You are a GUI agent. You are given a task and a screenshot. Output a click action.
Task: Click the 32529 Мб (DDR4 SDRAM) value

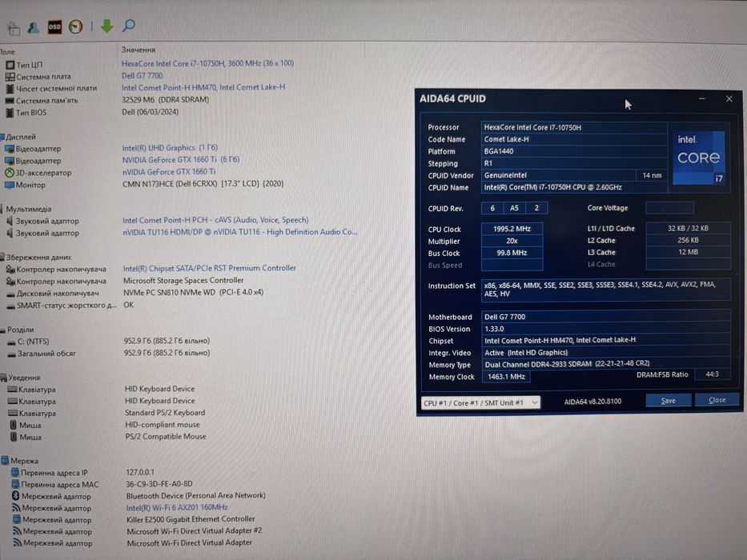(165, 99)
